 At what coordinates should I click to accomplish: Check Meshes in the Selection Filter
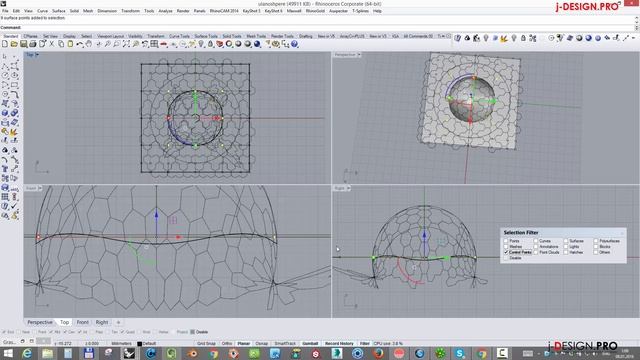point(506,247)
